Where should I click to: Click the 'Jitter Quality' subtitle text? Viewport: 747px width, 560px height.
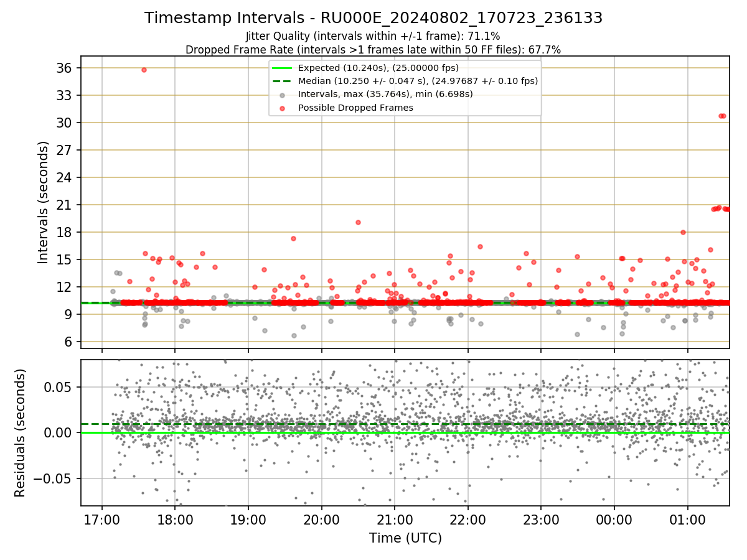pos(374,37)
